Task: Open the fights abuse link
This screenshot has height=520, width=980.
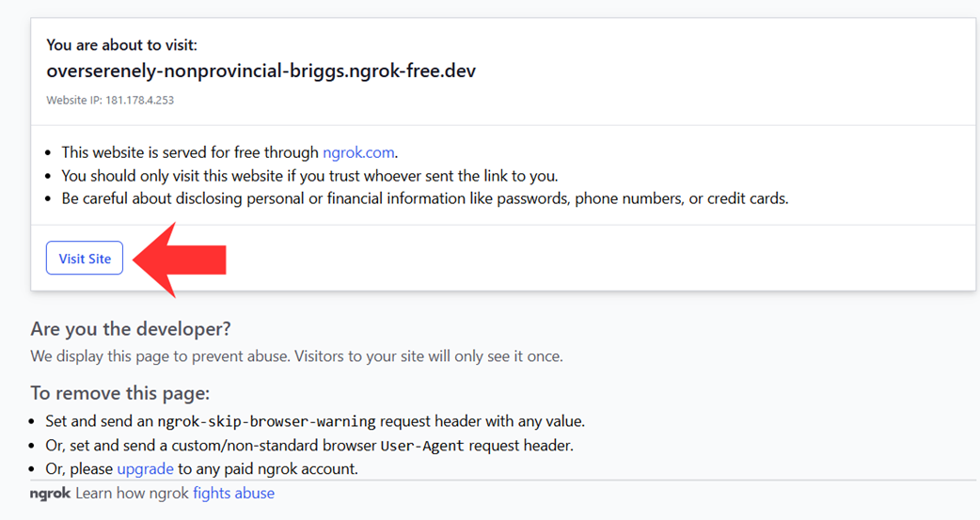Action: coord(233,493)
